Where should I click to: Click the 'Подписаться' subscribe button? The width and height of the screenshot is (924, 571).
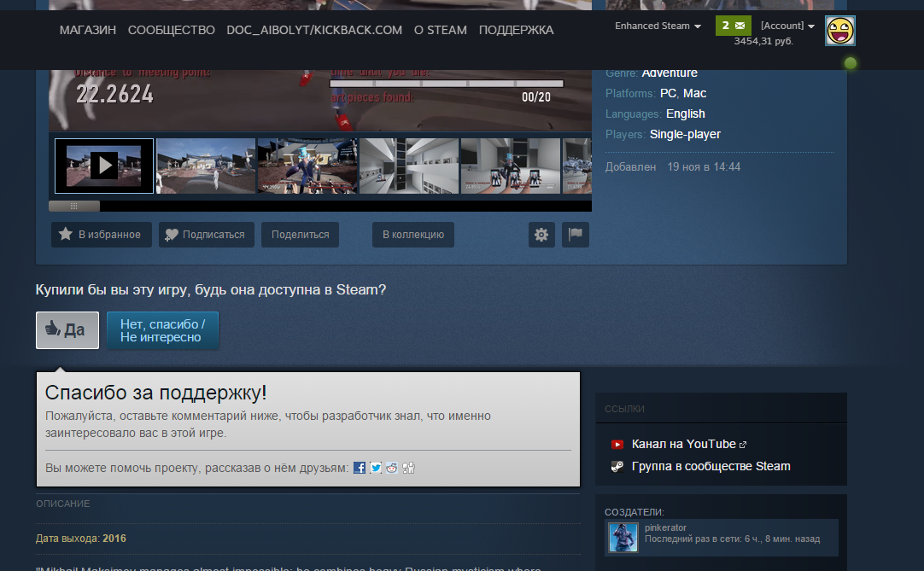click(x=207, y=235)
